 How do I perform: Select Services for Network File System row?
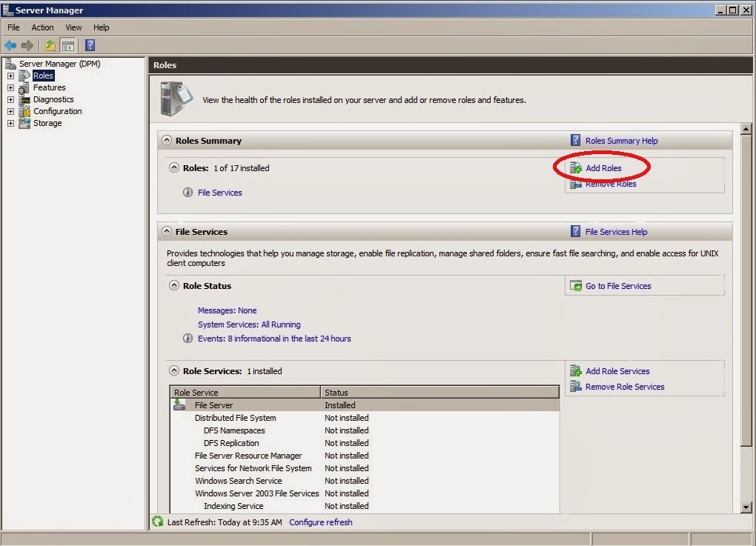pos(365,468)
